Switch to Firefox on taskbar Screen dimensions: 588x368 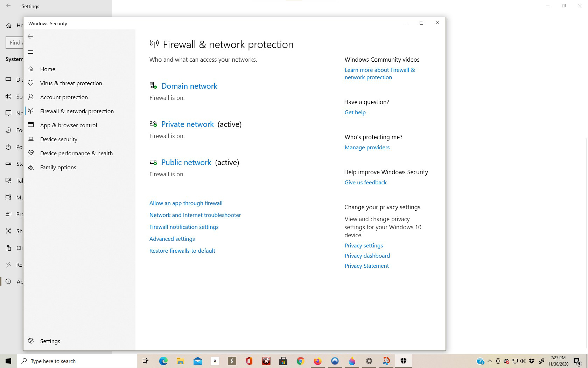pyautogui.click(x=318, y=361)
